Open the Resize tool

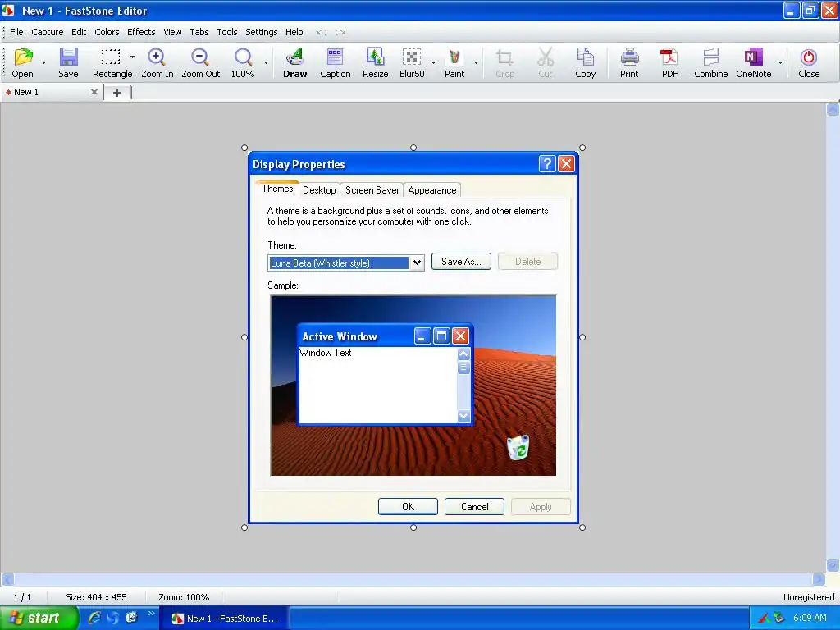coord(375,62)
